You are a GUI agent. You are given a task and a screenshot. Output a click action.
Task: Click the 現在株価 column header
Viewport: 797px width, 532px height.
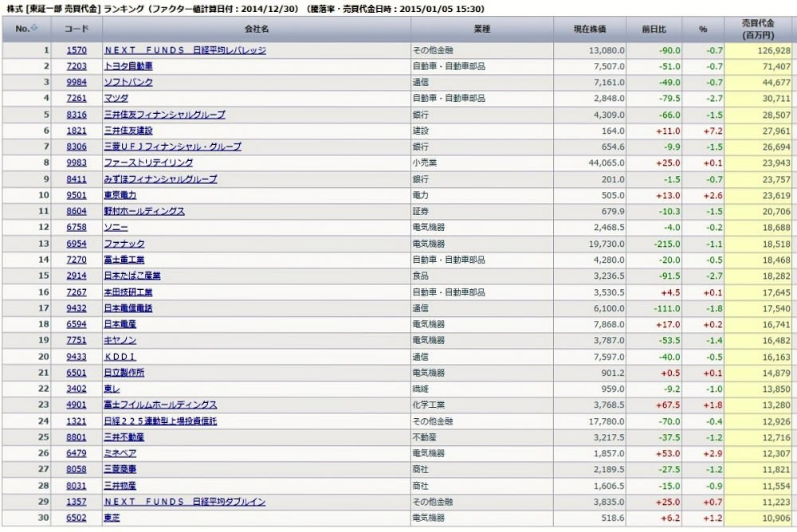(590, 29)
